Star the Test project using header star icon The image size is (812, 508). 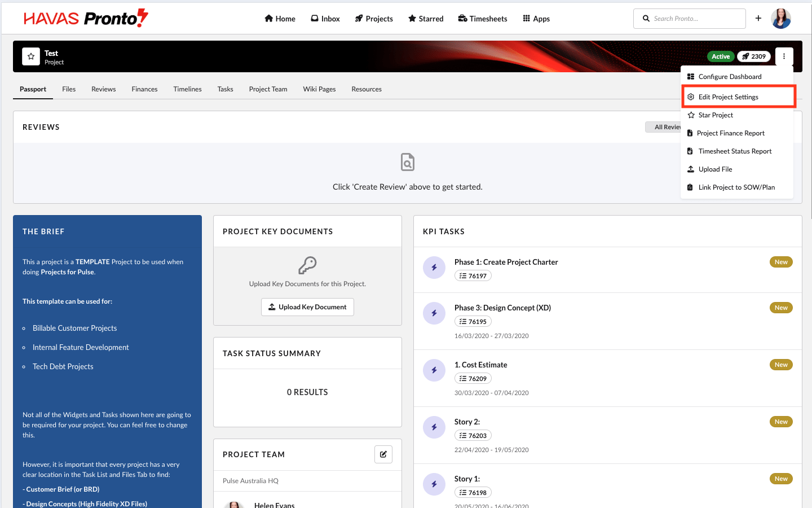(31, 56)
